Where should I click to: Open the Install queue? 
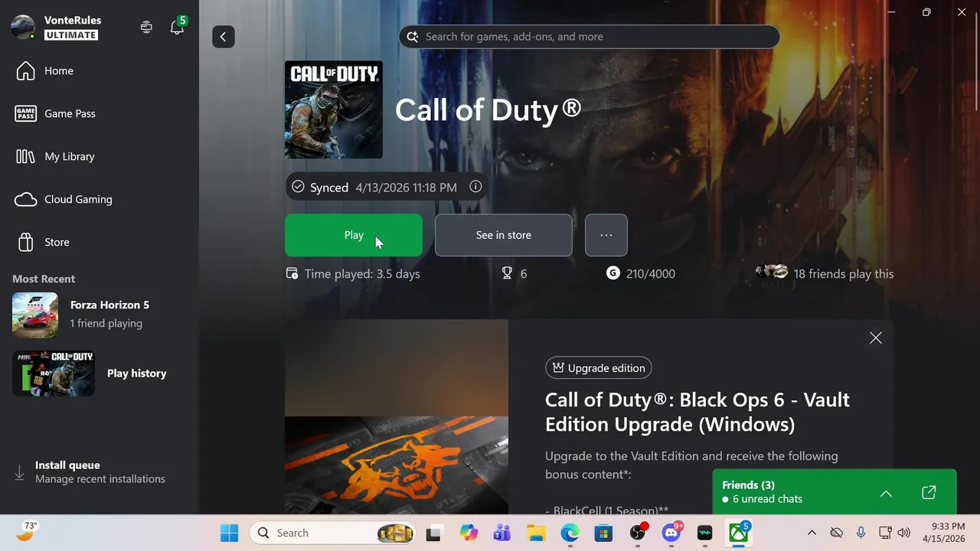(x=100, y=471)
